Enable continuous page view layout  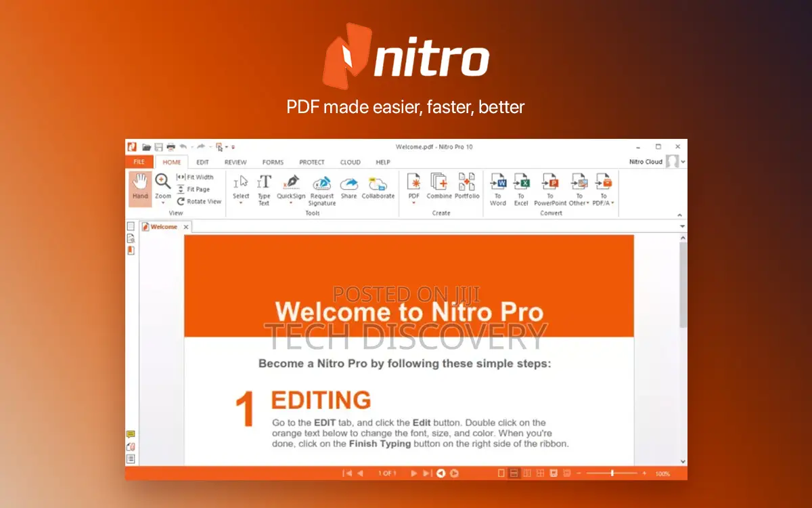click(x=514, y=473)
